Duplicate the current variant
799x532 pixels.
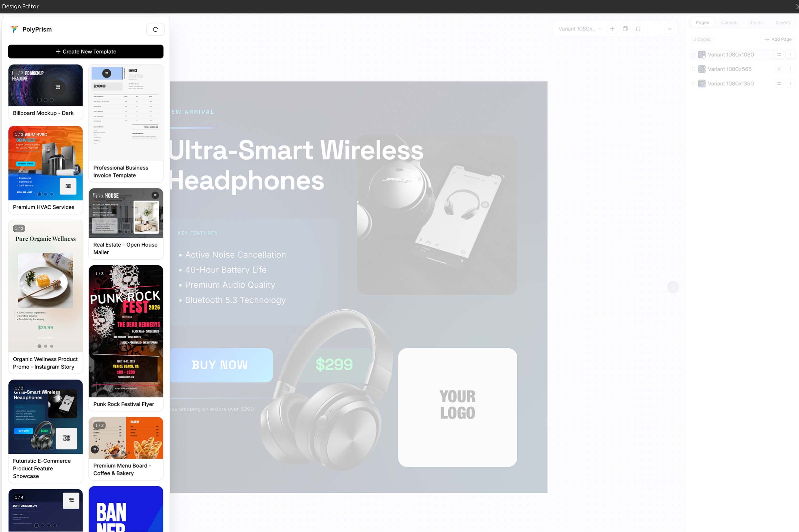[x=625, y=29]
